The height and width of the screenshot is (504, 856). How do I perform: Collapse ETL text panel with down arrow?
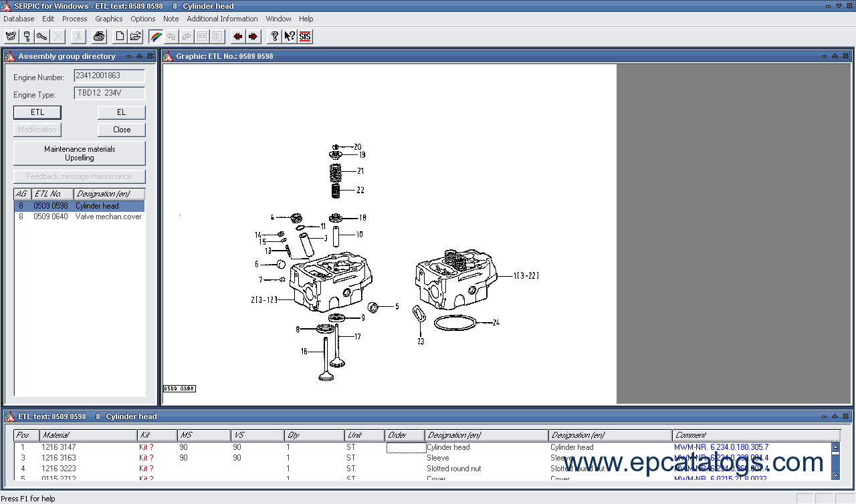823,416
